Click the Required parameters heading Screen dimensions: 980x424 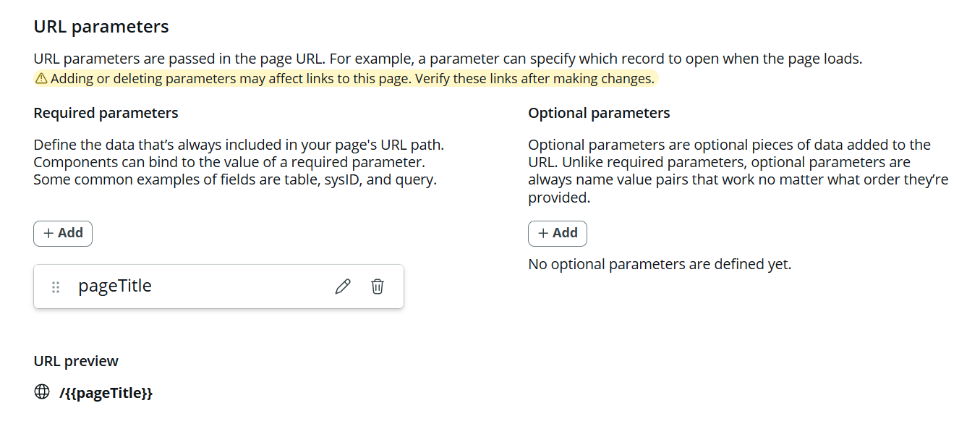[x=106, y=113]
